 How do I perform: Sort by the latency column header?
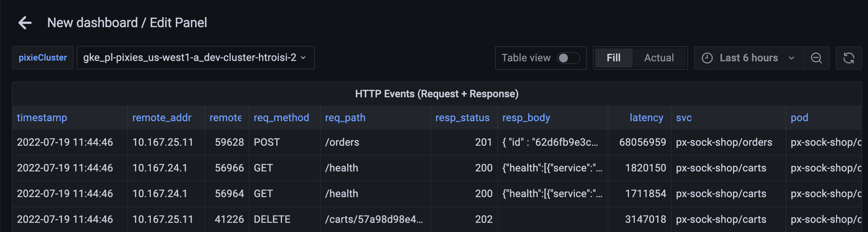(x=646, y=117)
